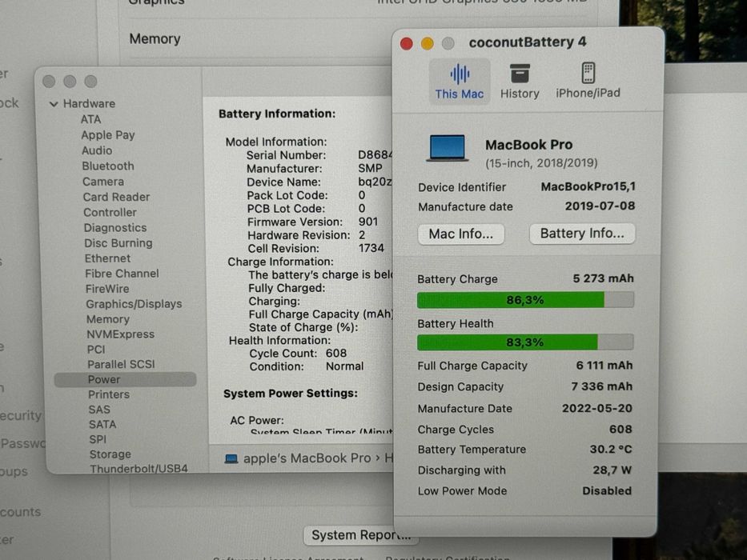Collapse the Hardware tree section
This screenshot has height=560, width=747.
(x=54, y=104)
